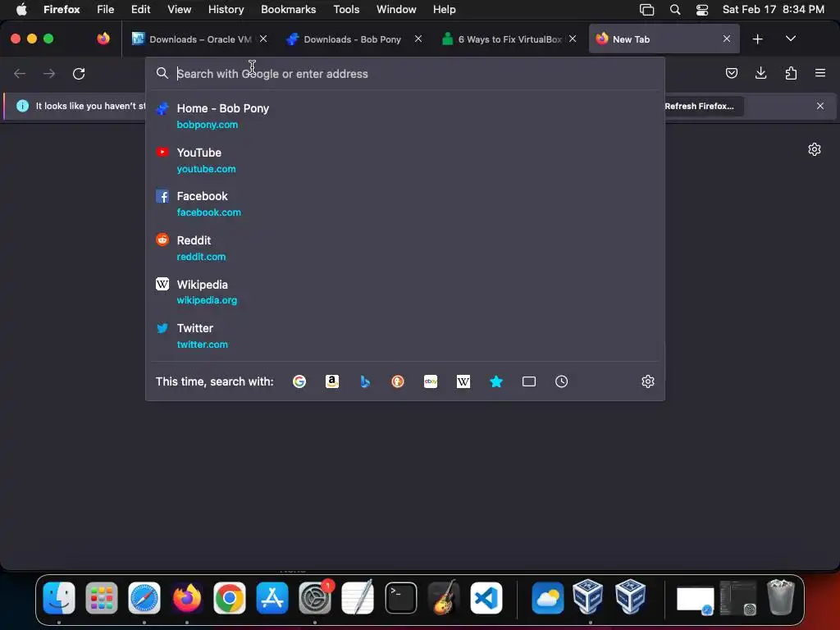
Task: Search this time with Bing icon
Action: 365,381
